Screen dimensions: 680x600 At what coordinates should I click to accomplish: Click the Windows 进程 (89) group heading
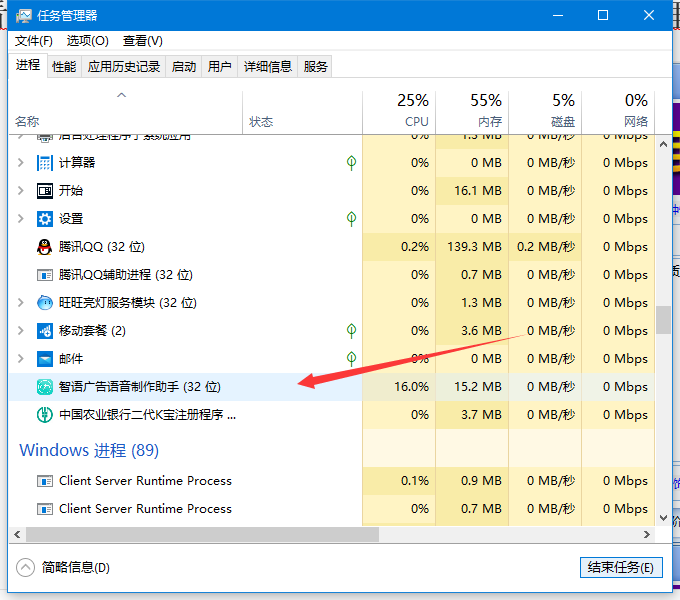tap(89, 450)
